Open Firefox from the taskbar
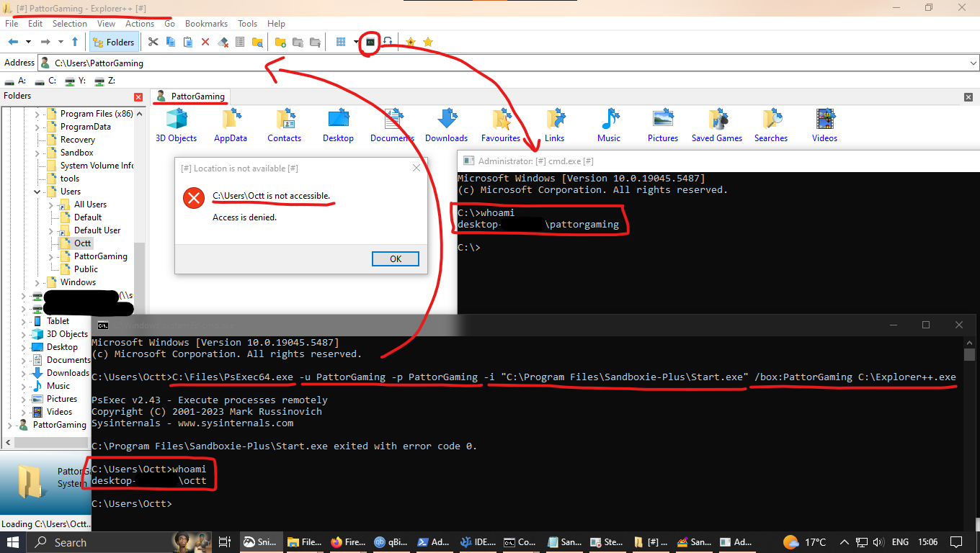The width and height of the screenshot is (980, 553). [348, 542]
